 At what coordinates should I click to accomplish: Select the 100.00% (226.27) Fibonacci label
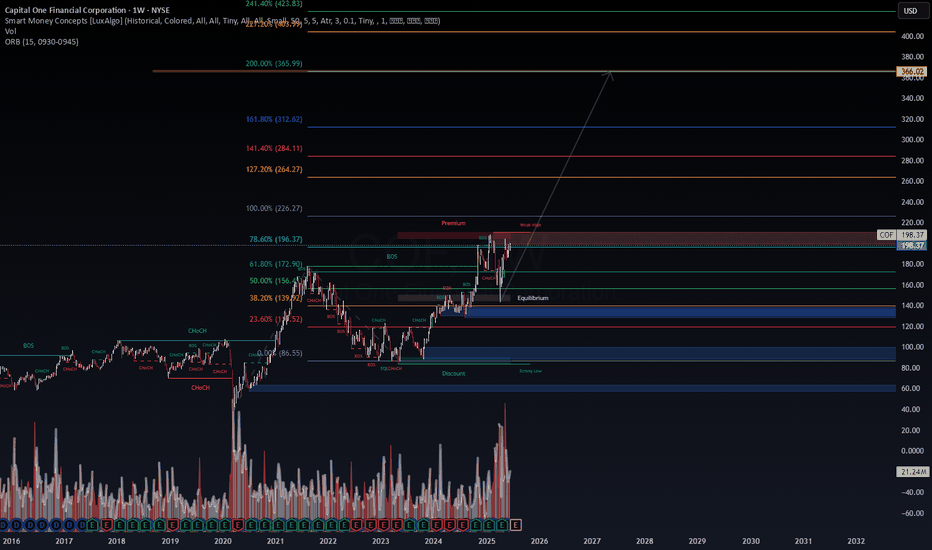[x=274, y=209]
